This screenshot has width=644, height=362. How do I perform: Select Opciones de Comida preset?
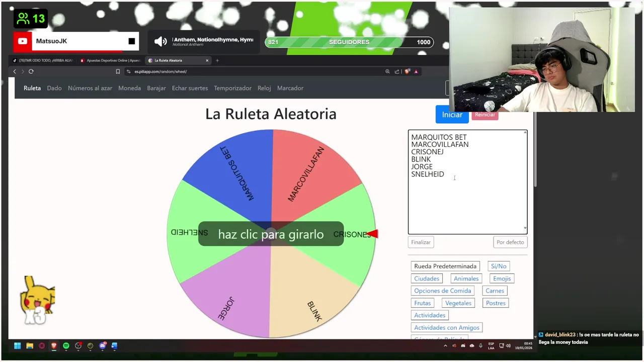pyautogui.click(x=443, y=291)
